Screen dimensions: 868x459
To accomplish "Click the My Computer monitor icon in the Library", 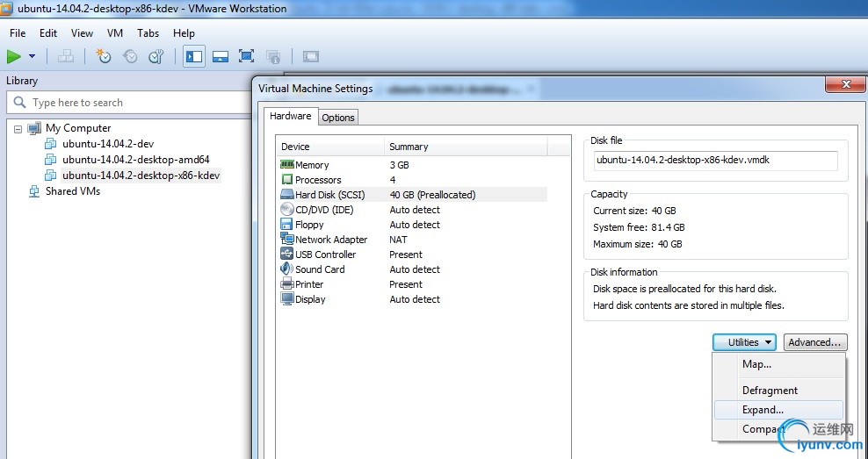I will pyautogui.click(x=34, y=128).
